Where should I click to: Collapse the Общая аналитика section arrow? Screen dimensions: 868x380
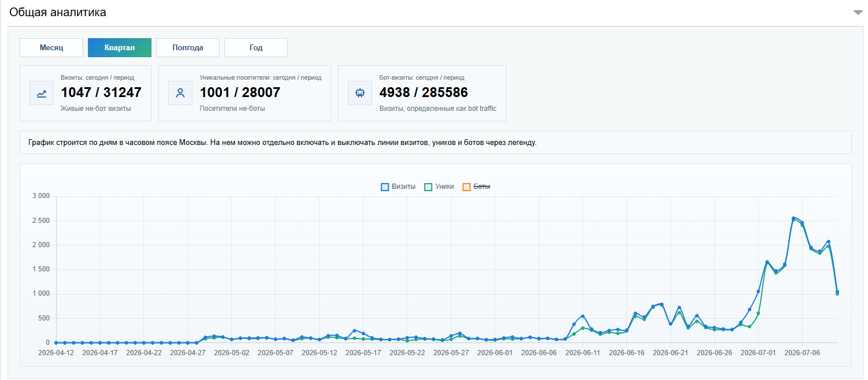pos(858,13)
